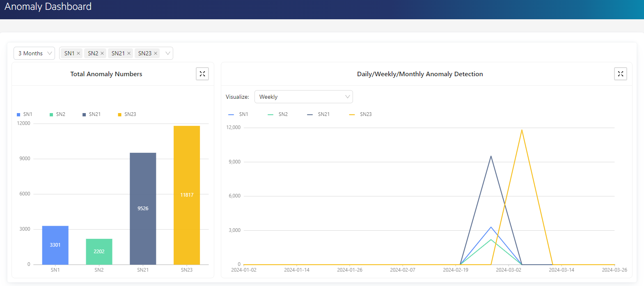The image size is (644, 286).
Task: Hide SN21 line in line chart legend
Action: [319, 114]
